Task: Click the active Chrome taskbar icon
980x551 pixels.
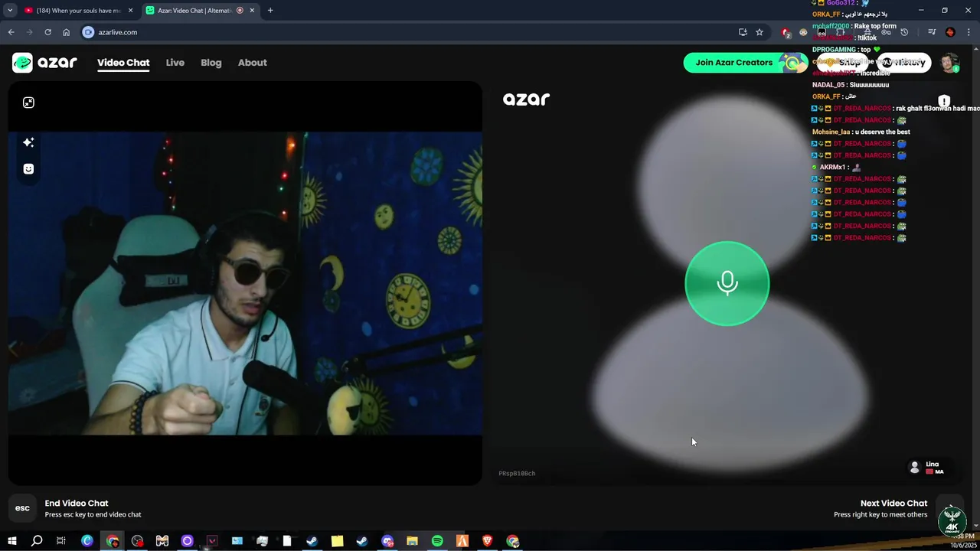Action: click(x=113, y=541)
